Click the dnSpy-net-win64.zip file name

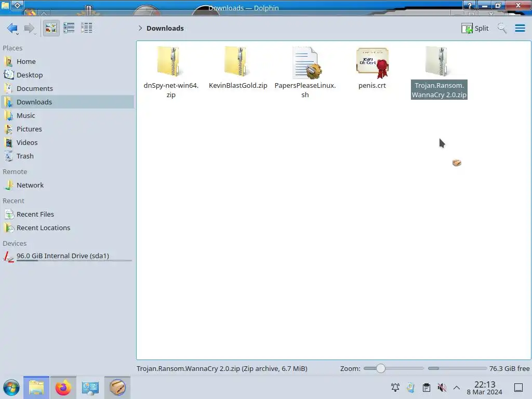tap(171, 90)
